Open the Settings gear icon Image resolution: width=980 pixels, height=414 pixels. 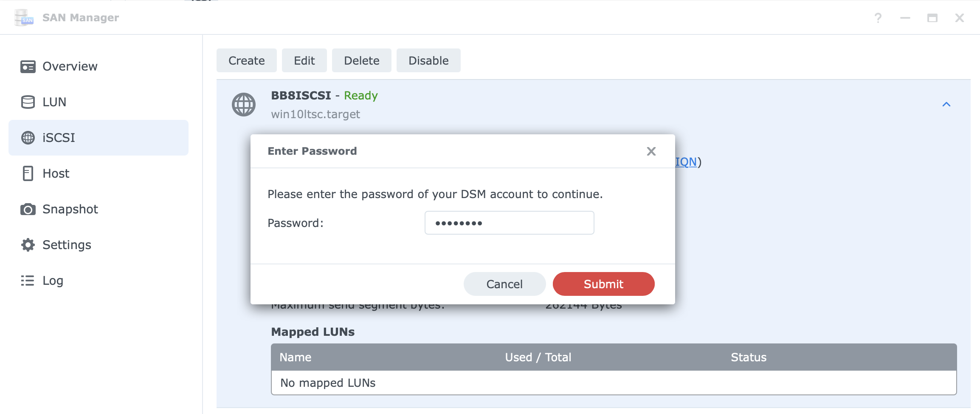point(28,245)
